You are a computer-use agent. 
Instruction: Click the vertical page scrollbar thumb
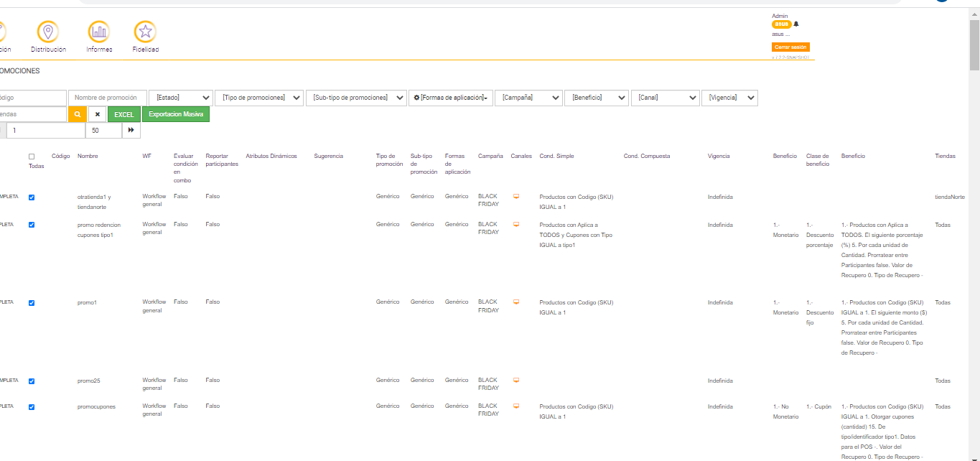974,45
